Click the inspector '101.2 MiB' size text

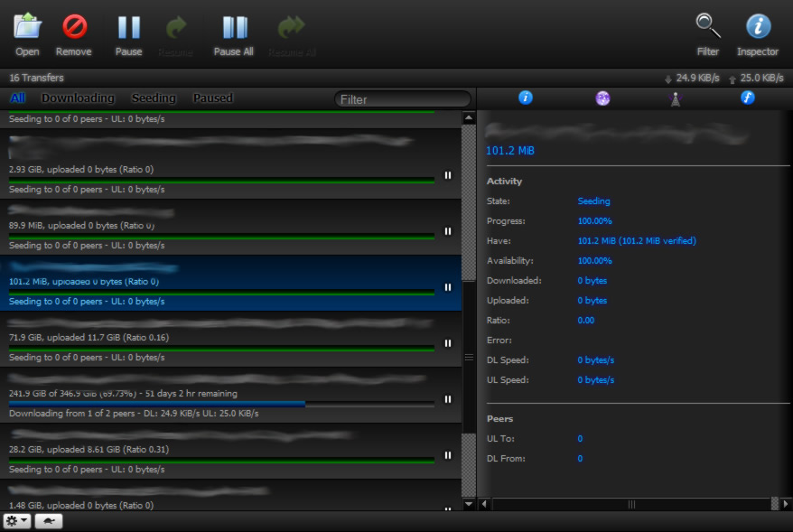click(509, 151)
